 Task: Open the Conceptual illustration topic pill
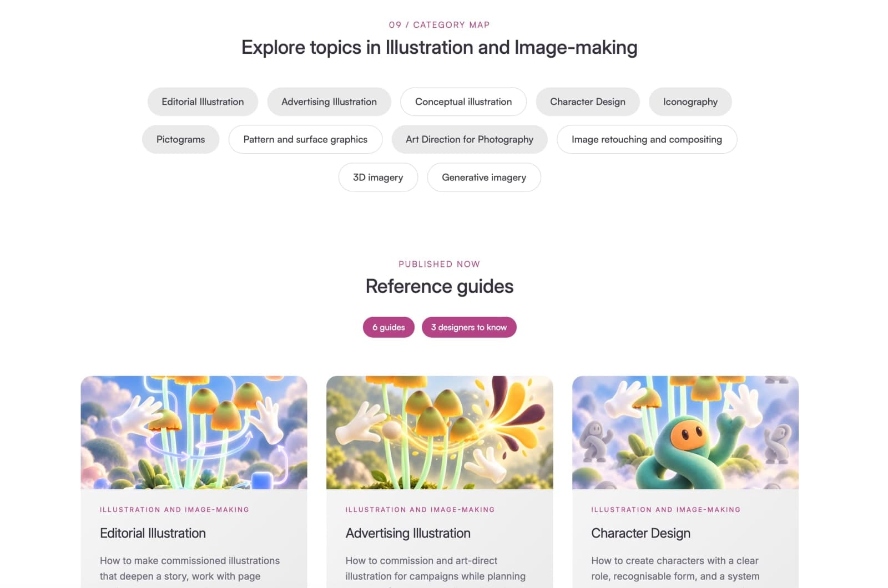(463, 102)
